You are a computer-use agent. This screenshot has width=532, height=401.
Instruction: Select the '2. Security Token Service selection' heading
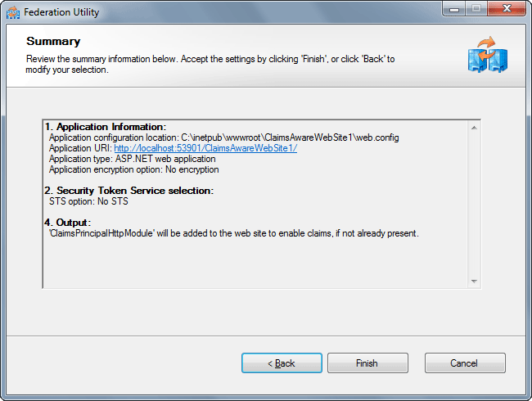click(x=128, y=191)
